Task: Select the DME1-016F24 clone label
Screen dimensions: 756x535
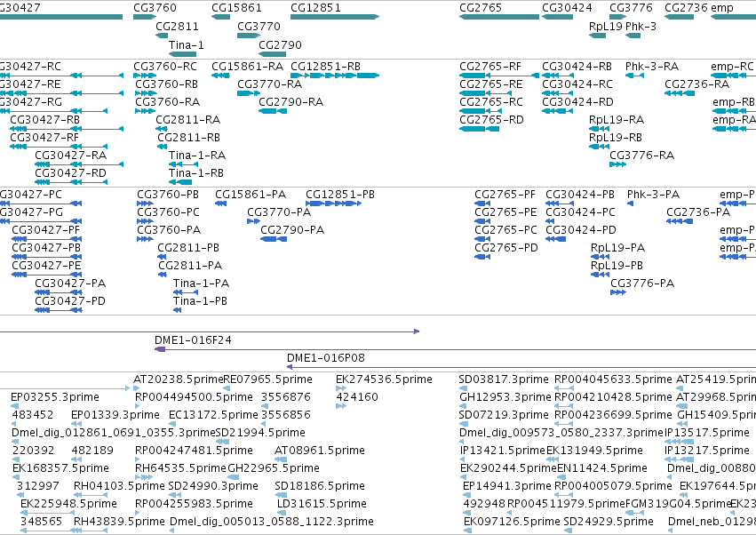Action: tap(193, 340)
